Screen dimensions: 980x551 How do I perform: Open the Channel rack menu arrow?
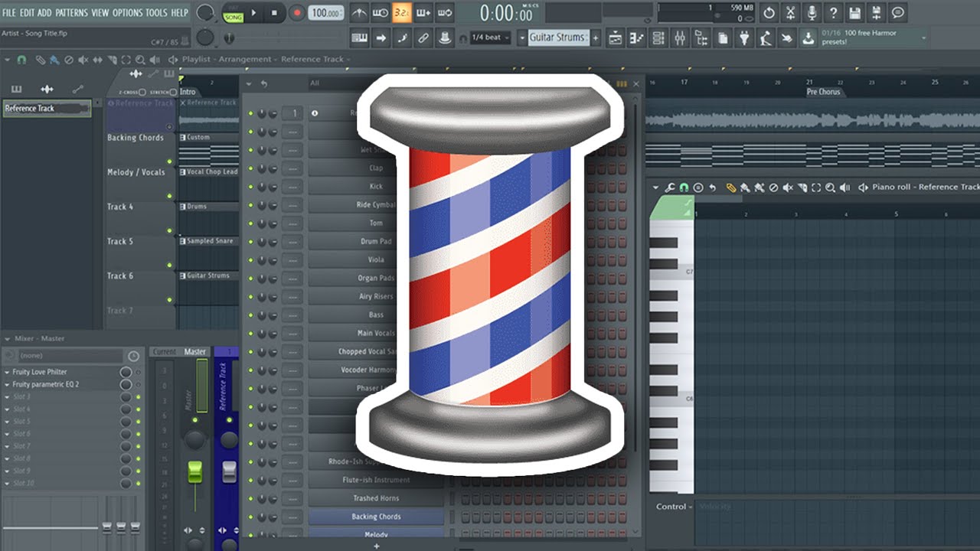click(250, 83)
